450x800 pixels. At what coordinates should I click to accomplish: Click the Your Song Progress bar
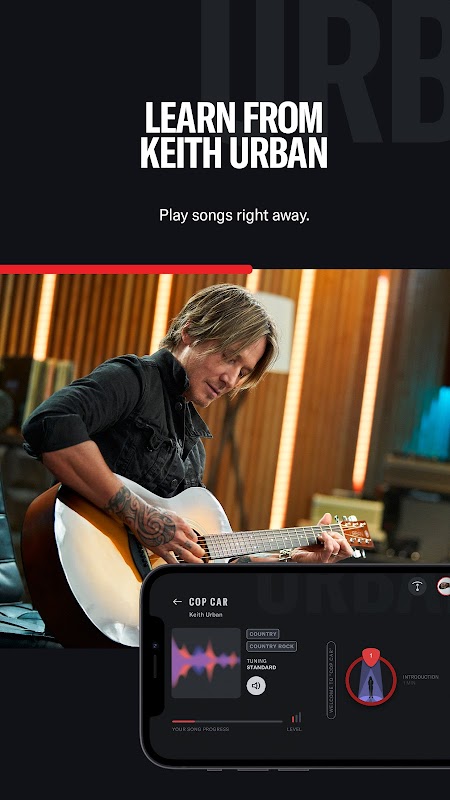[x=227, y=721]
